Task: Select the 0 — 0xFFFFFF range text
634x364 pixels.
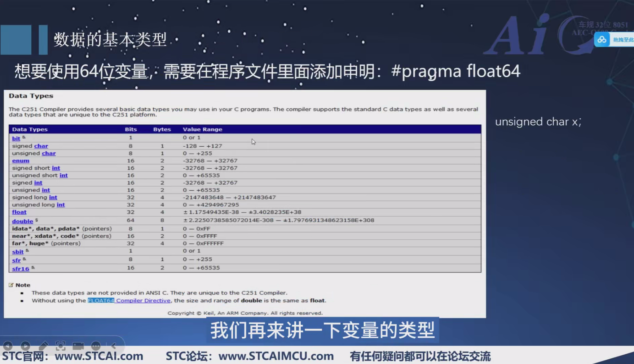Action: point(203,243)
